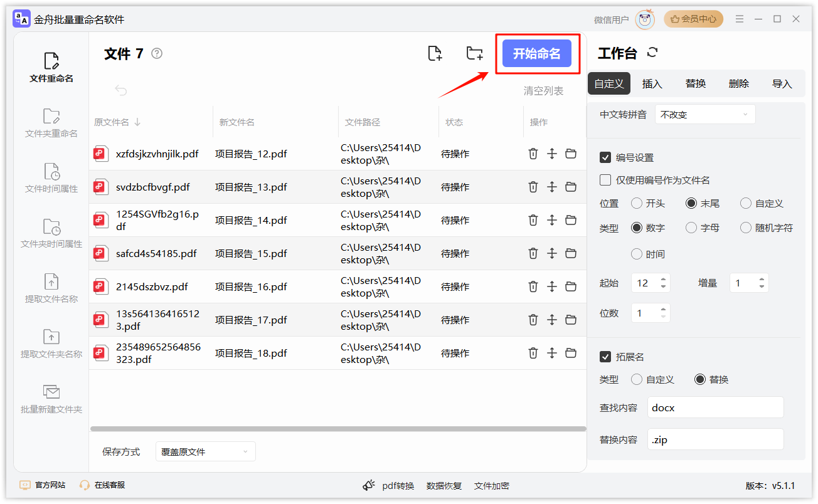Click the trash icon for svdzbcfbvgf.pdf
The height and width of the screenshot is (504, 818).
point(533,187)
